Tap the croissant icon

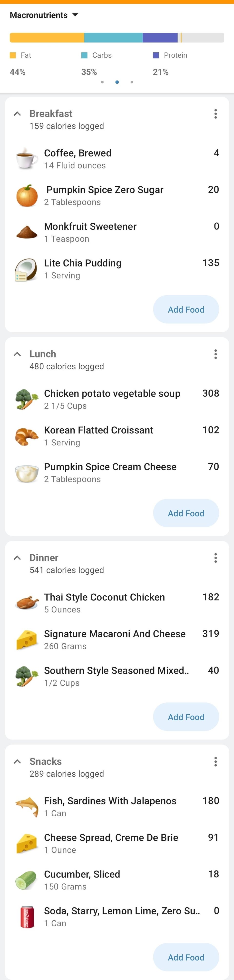(x=27, y=436)
